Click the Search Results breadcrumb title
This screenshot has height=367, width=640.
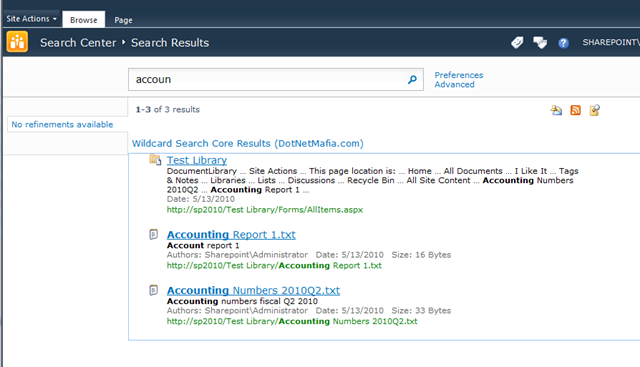click(170, 42)
